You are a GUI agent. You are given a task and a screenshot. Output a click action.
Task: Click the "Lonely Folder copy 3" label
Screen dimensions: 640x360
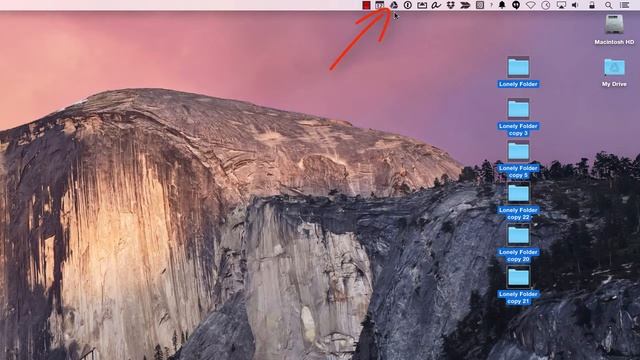pyautogui.click(x=518, y=129)
